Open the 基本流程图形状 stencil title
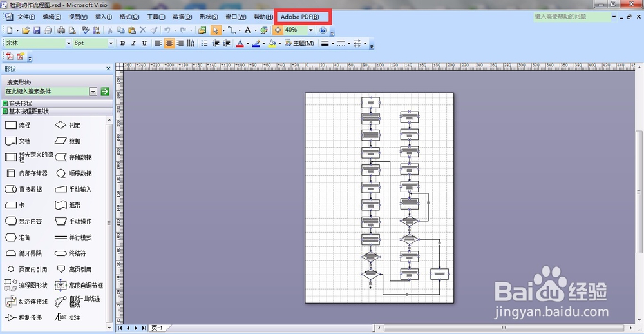Image resolution: width=644 pixels, height=334 pixels. tap(57, 112)
